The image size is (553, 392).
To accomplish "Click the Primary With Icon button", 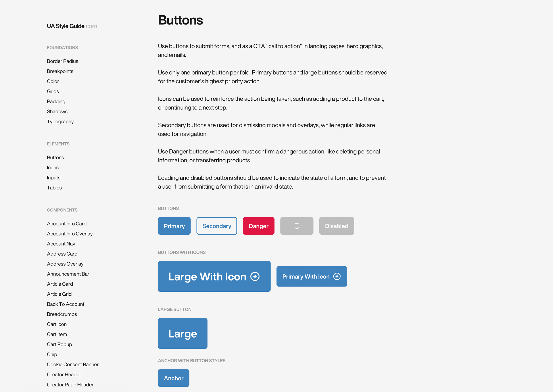I will [311, 276].
